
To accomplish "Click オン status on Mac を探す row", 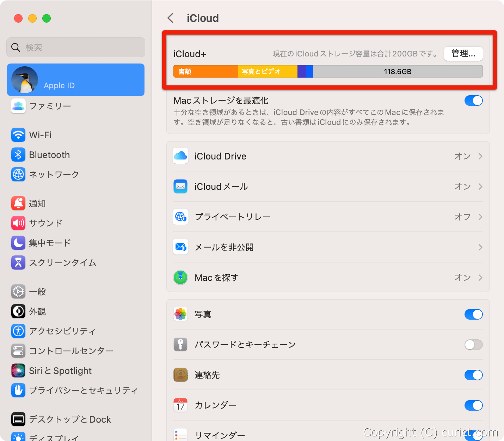I will (x=462, y=278).
